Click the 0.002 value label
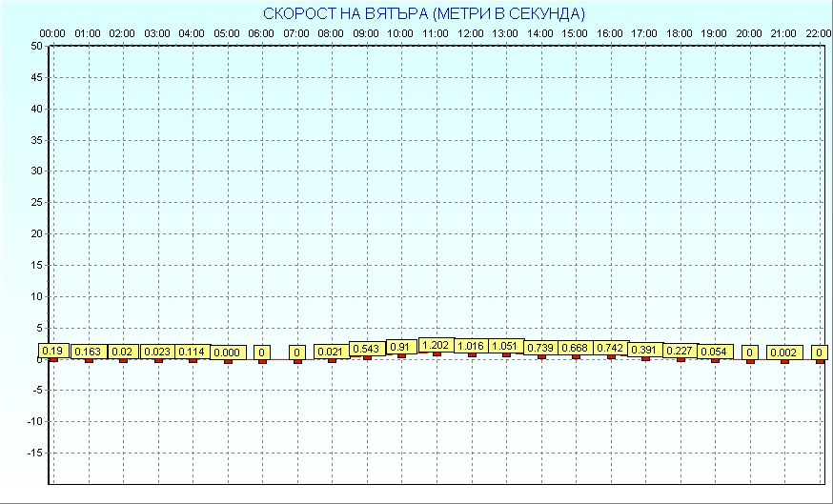 [x=784, y=353]
